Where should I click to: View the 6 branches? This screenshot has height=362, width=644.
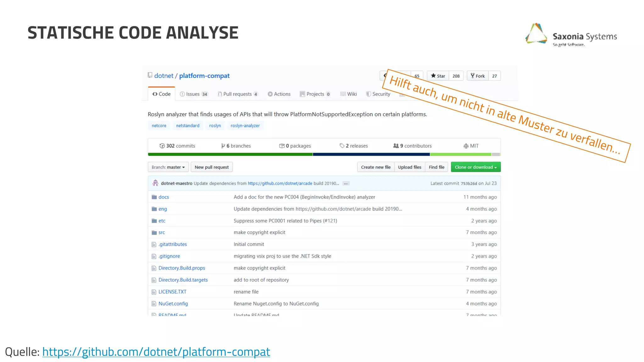pyautogui.click(x=236, y=146)
